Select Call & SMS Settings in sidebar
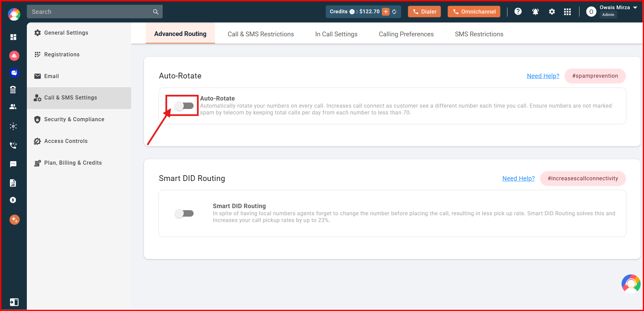Viewport: 644px width, 311px height. coord(79,98)
